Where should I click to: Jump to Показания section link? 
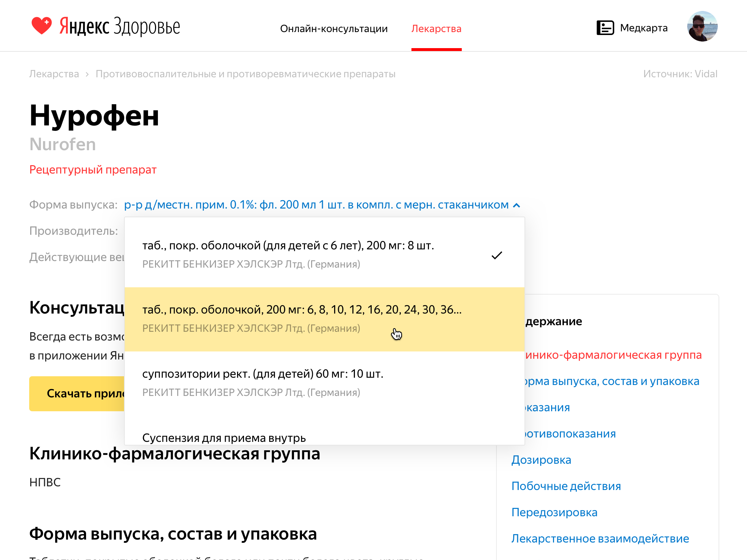click(547, 407)
